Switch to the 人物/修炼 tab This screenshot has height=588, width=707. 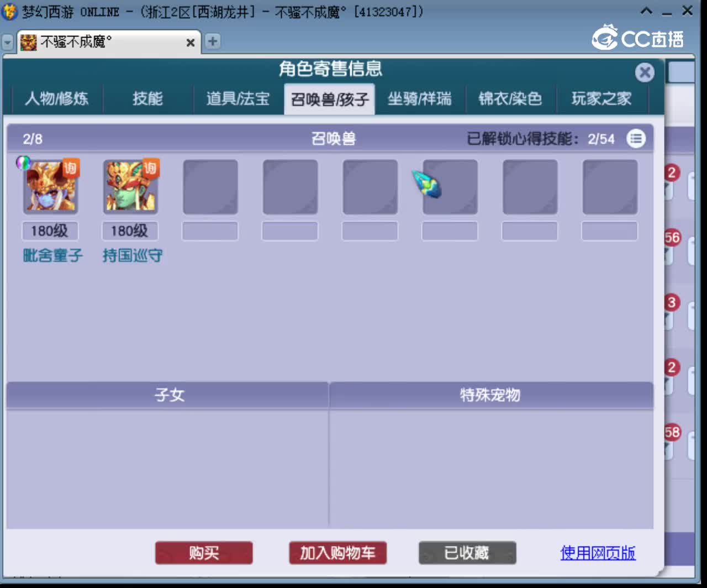(x=57, y=99)
